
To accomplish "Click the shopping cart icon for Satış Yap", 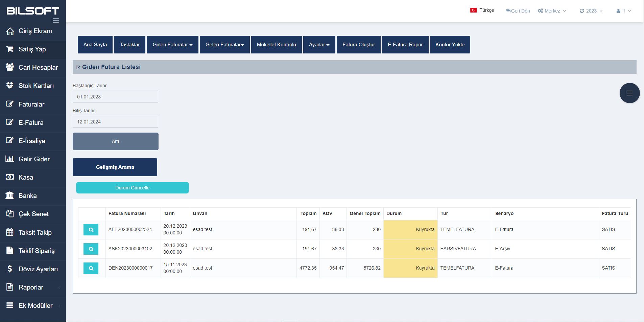I will click(10, 49).
